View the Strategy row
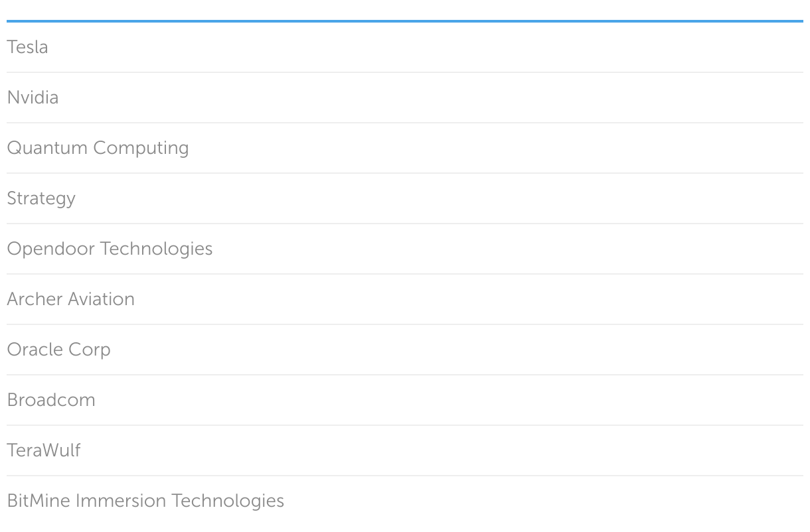 tap(41, 198)
